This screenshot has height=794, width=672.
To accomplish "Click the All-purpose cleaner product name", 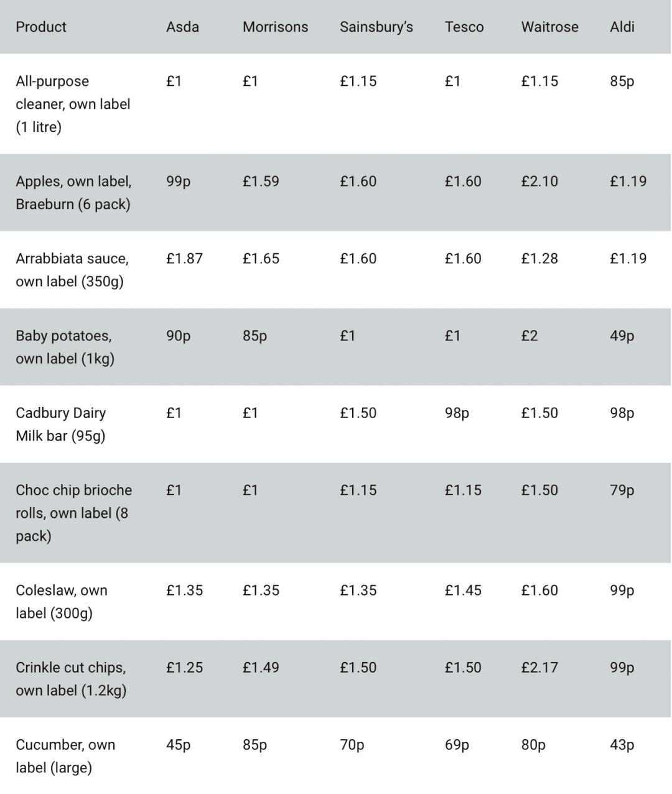I will click(73, 104).
